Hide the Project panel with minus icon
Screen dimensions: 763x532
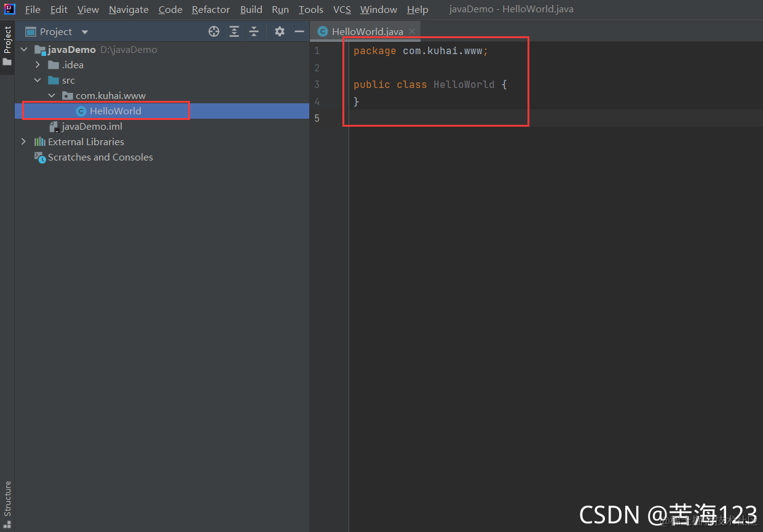299,32
